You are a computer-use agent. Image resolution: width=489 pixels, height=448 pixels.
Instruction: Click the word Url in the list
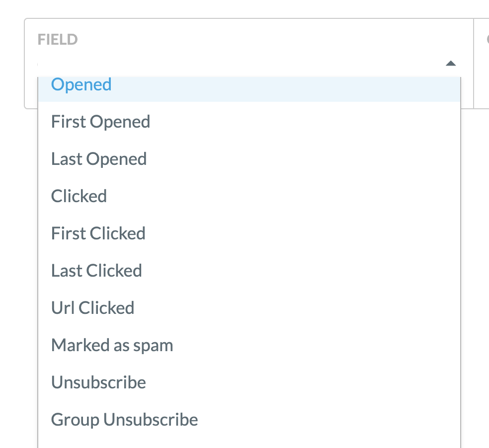pyautogui.click(x=63, y=308)
